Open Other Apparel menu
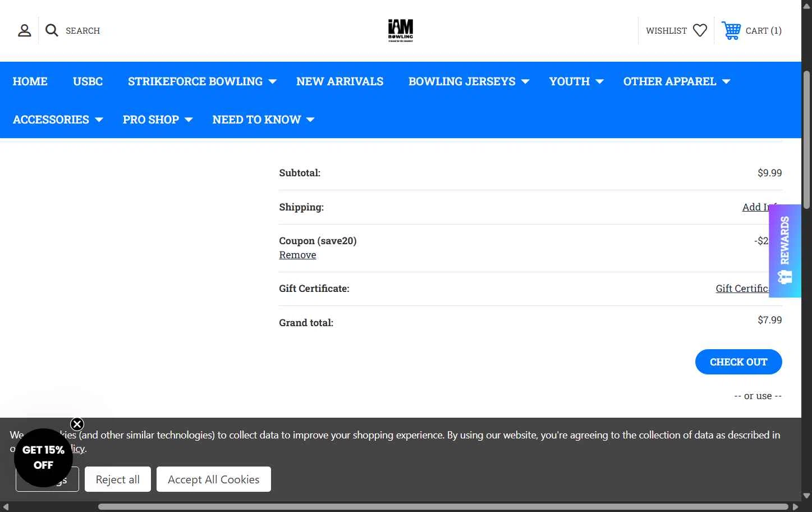This screenshot has width=812, height=512. pos(669,81)
